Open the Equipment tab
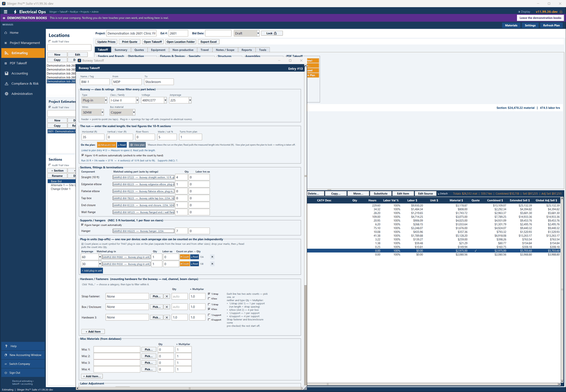 [x=158, y=50]
